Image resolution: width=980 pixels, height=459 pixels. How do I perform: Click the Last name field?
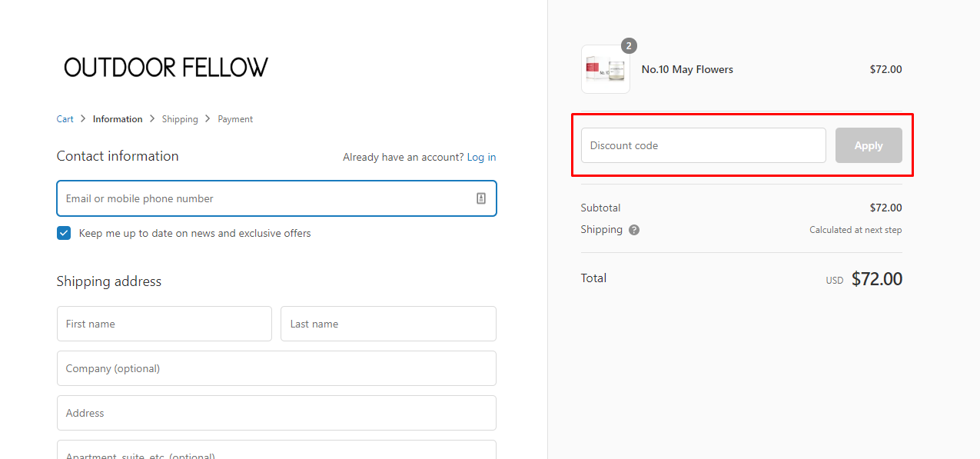[x=388, y=324]
